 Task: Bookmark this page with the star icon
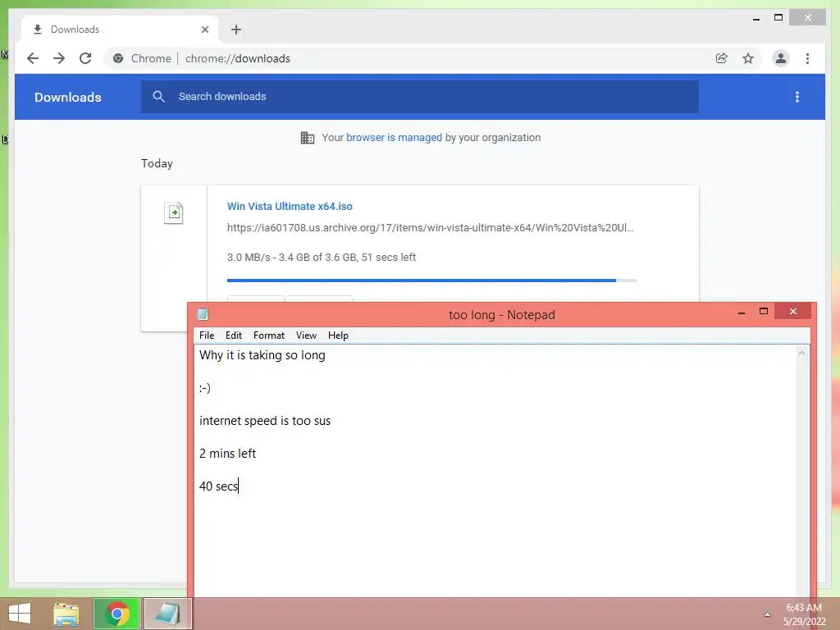(748, 58)
